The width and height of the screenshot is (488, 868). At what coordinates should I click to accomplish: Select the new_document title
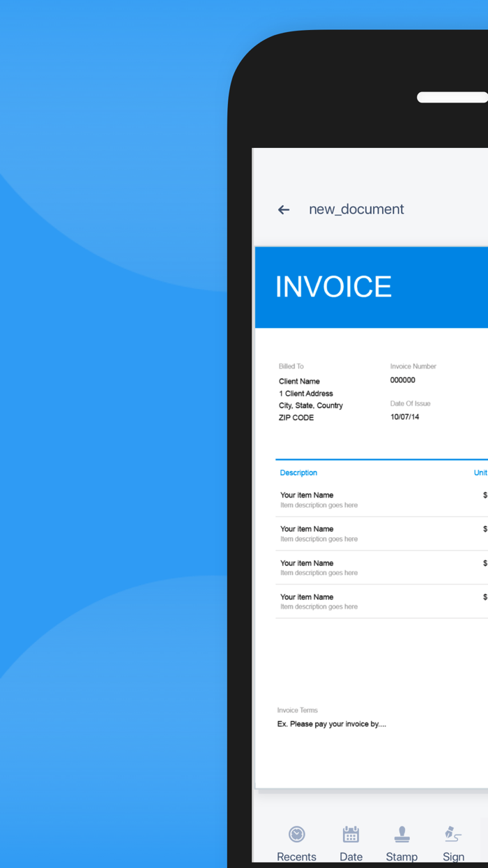pos(356,209)
